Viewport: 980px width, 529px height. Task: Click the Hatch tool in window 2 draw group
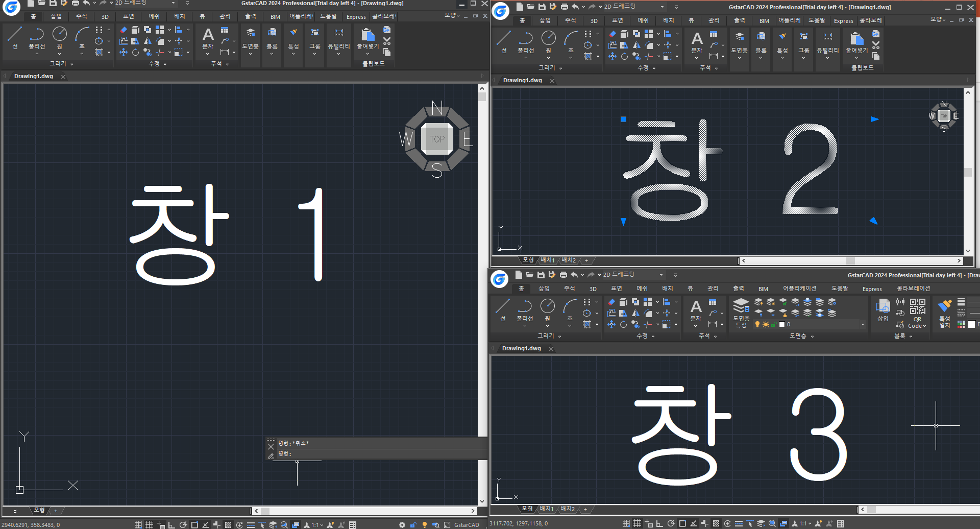pos(588,56)
